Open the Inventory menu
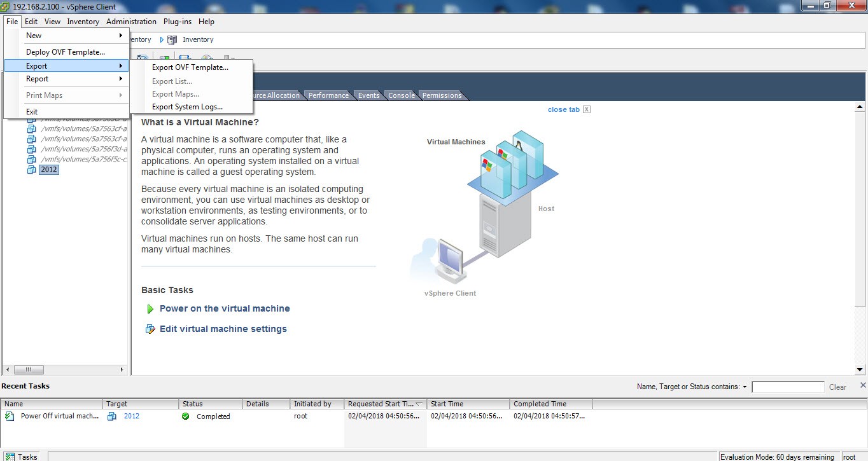This screenshot has width=868, height=461. point(83,22)
